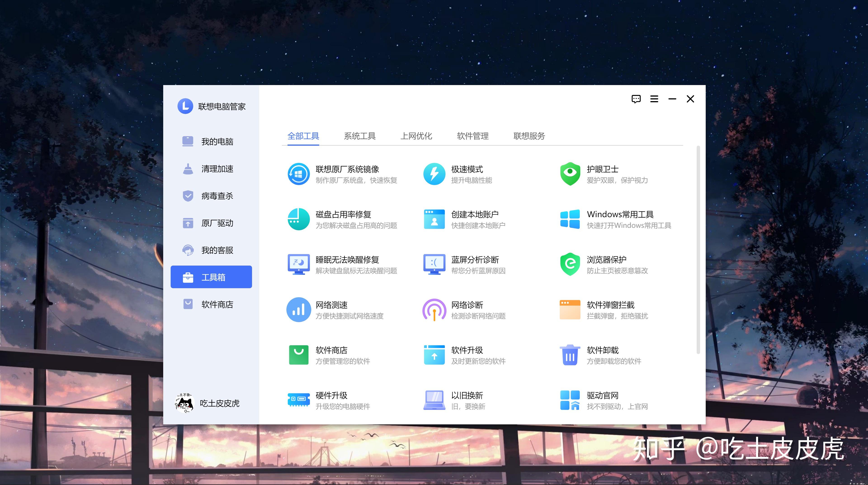Image resolution: width=868 pixels, height=485 pixels.
Task: Click the tool list vertical scrollbar
Action: pos(698,250)
